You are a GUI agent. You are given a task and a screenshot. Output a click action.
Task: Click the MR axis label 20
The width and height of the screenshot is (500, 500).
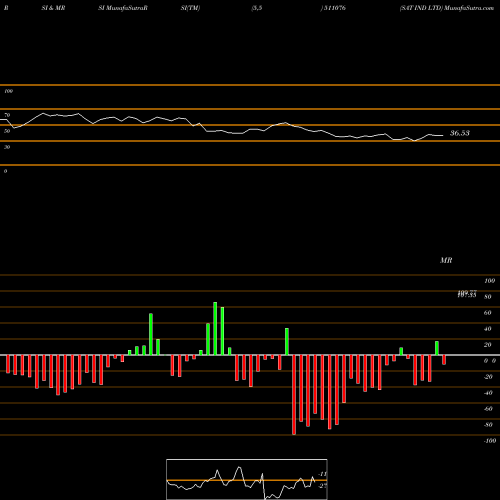[488, 345]
